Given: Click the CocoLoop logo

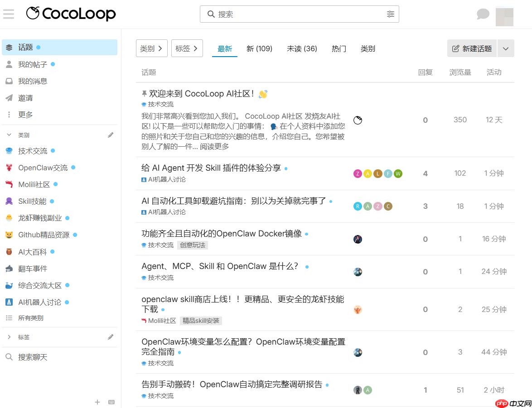Looking at the screenshot, I should pyautogui.click(x=71, y=14).
